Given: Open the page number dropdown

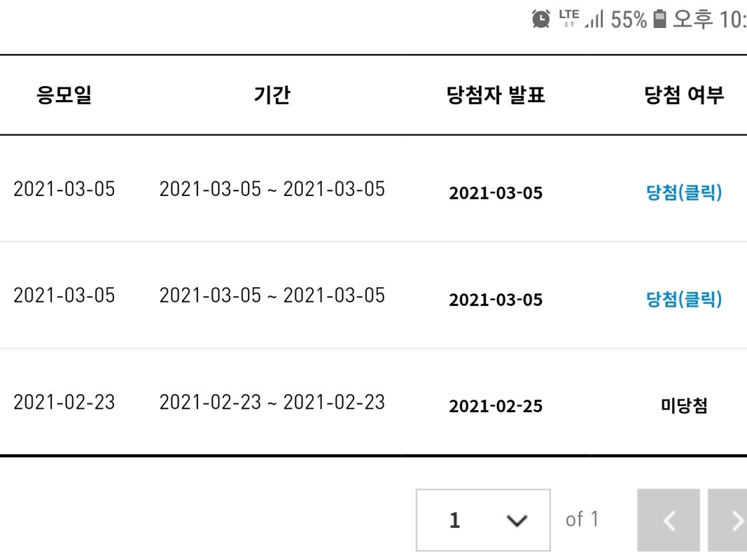Looking at the screenshot, I should click(483, 520).
